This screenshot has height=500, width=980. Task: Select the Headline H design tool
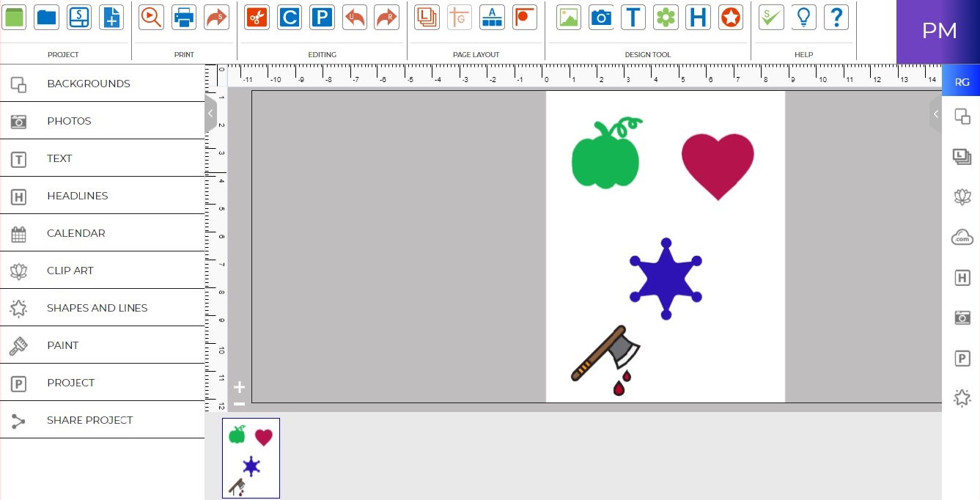point(699,17)
